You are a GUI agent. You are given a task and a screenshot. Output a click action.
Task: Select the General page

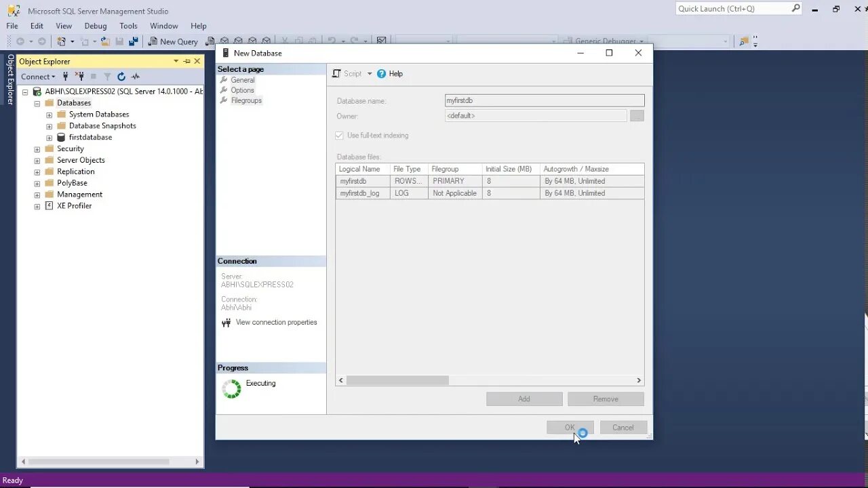tap(243, 80)
